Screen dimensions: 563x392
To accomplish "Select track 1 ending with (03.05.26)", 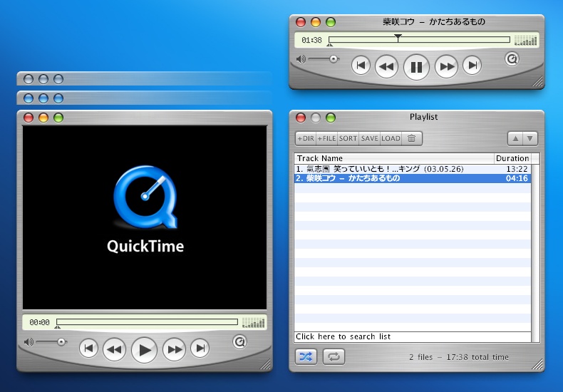I will coord(412,169).
